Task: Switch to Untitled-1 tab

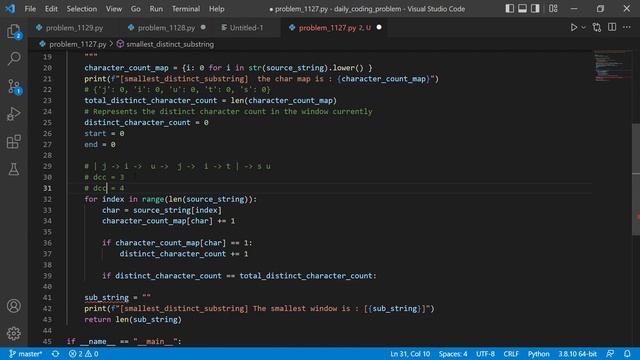Action: point(246,28)
